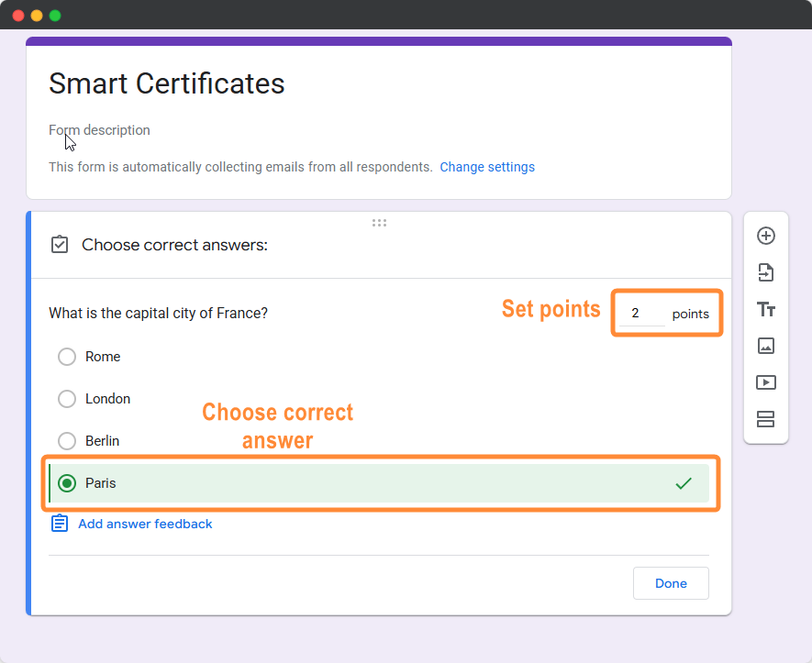812x663 pixels.
Task: Insert an image using the image icon
Action: point(766,346)
